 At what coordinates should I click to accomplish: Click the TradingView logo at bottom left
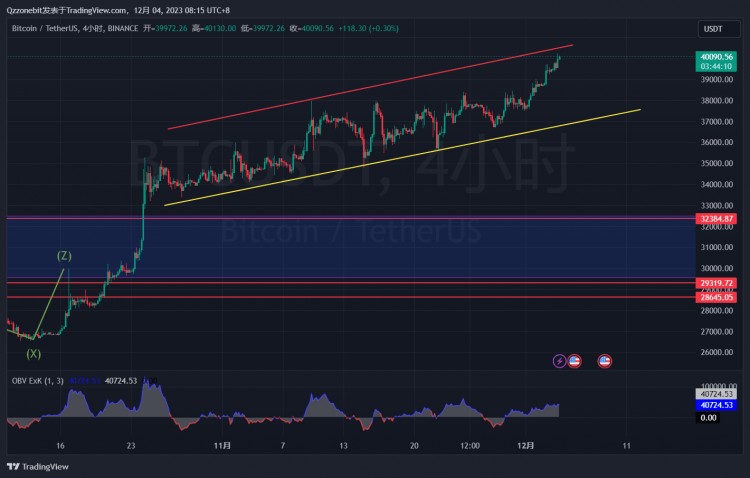38,467
